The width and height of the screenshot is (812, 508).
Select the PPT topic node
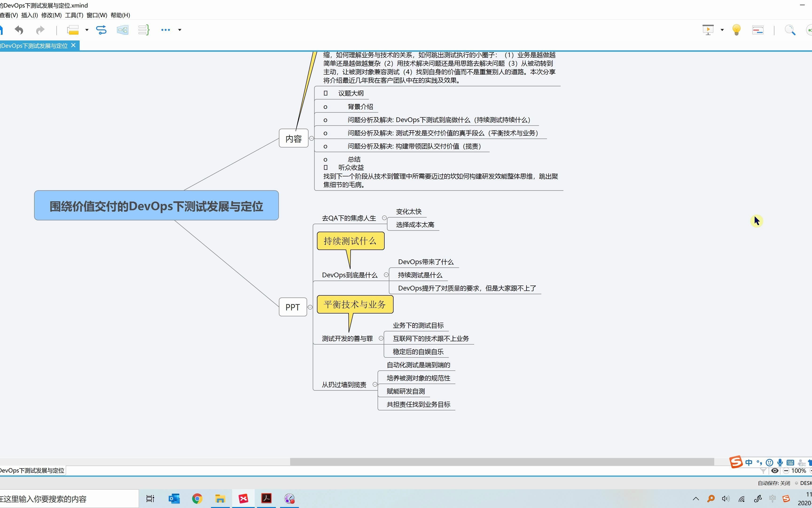tap(293, 307)
